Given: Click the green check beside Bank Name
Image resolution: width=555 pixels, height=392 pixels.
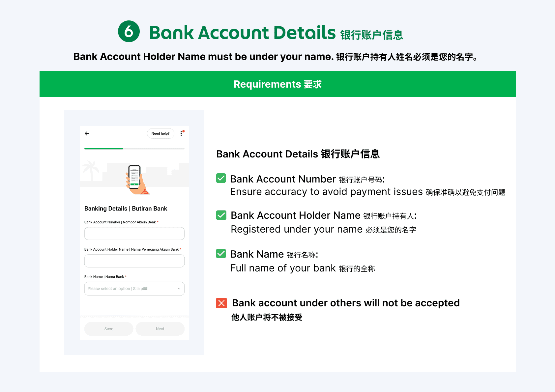Looking at the screenshot, I should click(x=221, y=254).
